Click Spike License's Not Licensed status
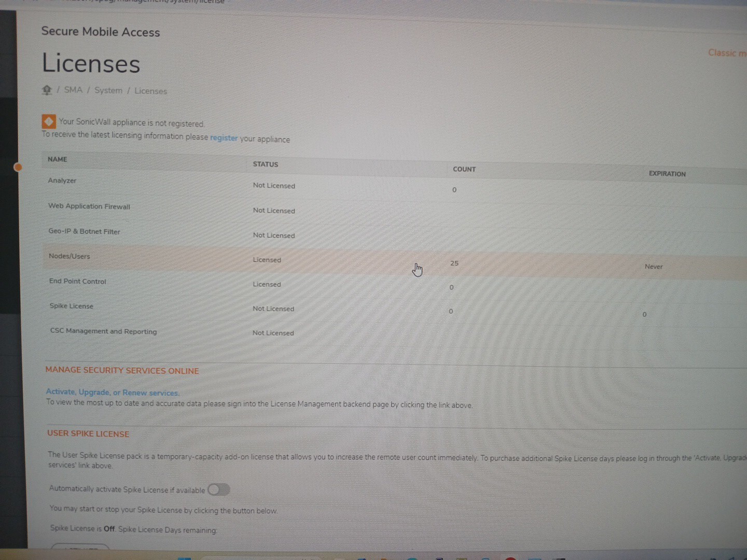Screen dimensions: 747x560 [x=273, y=309]
